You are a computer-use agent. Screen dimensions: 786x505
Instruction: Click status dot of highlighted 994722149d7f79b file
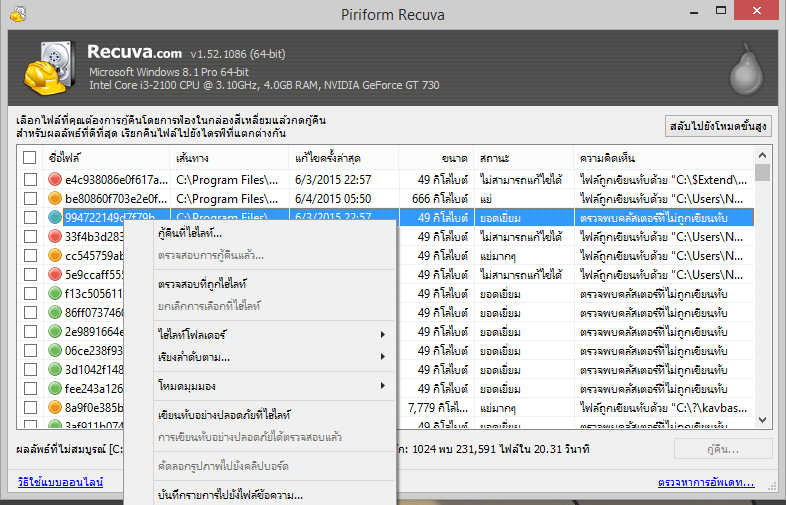[55, 217]
